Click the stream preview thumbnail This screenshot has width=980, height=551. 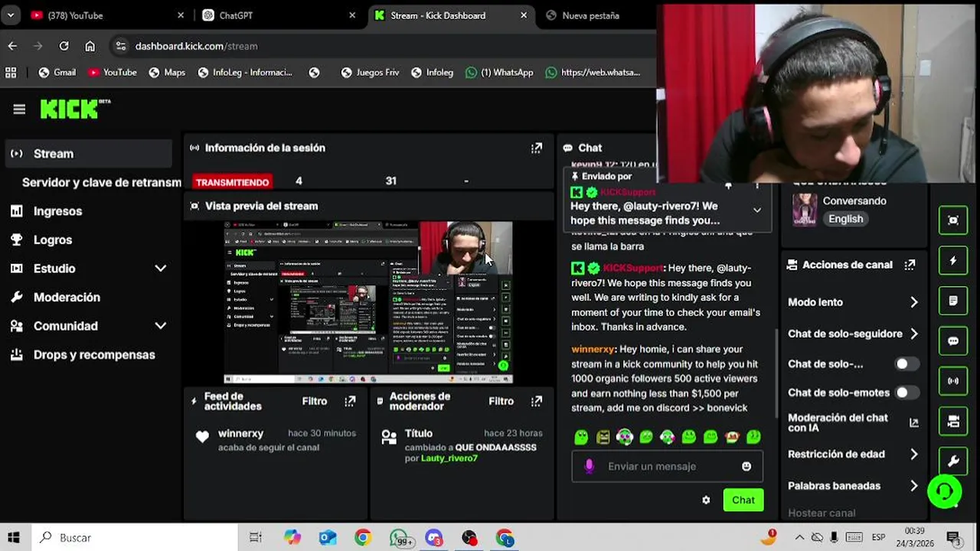(x=368, y=302)
